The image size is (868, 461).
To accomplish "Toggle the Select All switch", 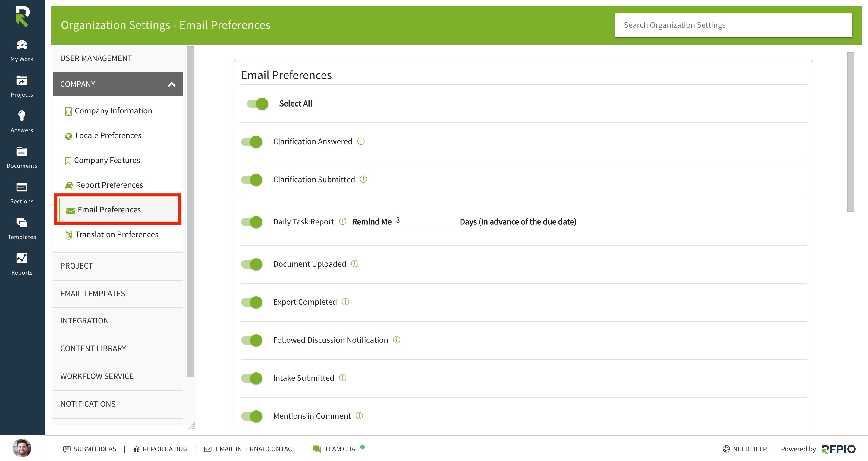I will [x=258, y=103].
